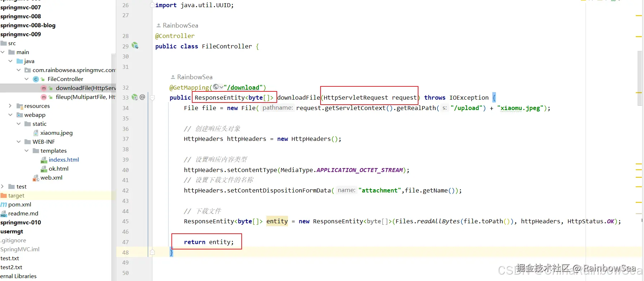Collapse the main folder in the project tree
Screen dimensions: 644x281
click(3, 52)
